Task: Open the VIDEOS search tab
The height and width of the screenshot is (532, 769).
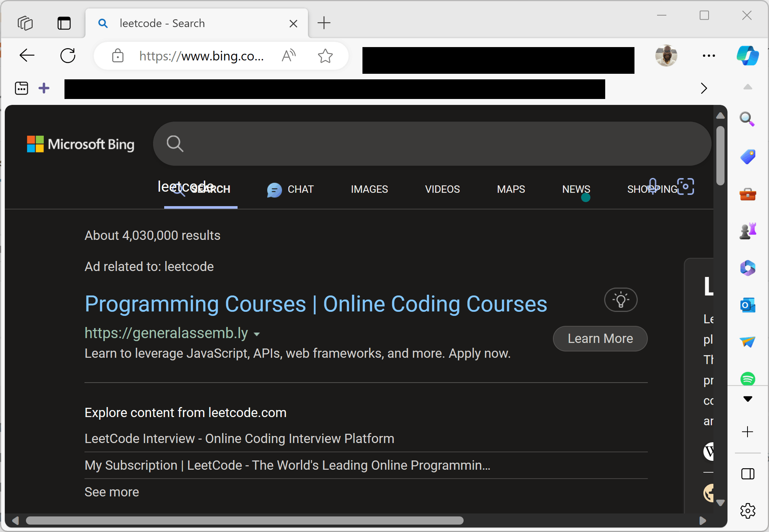Action: click(x=442, y=189)
